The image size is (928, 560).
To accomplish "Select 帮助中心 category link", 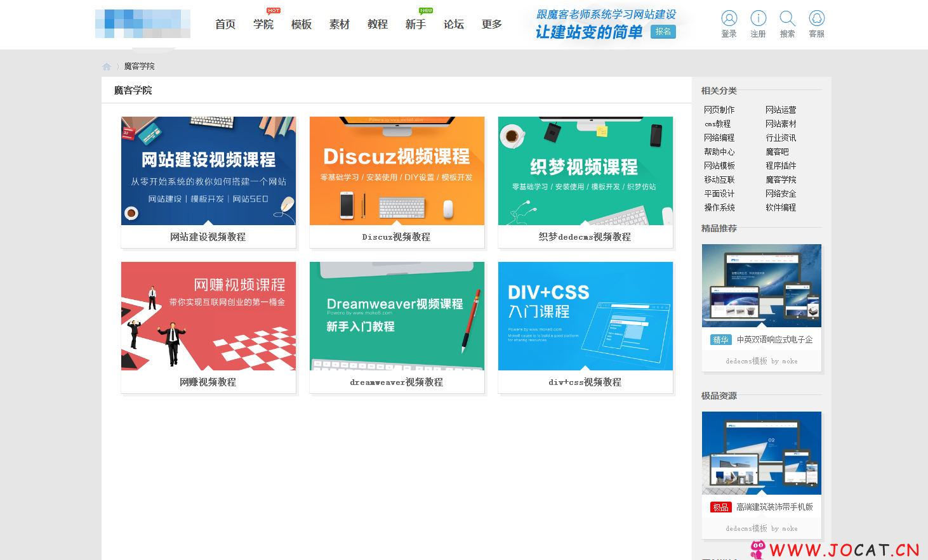I will point(719,152).
